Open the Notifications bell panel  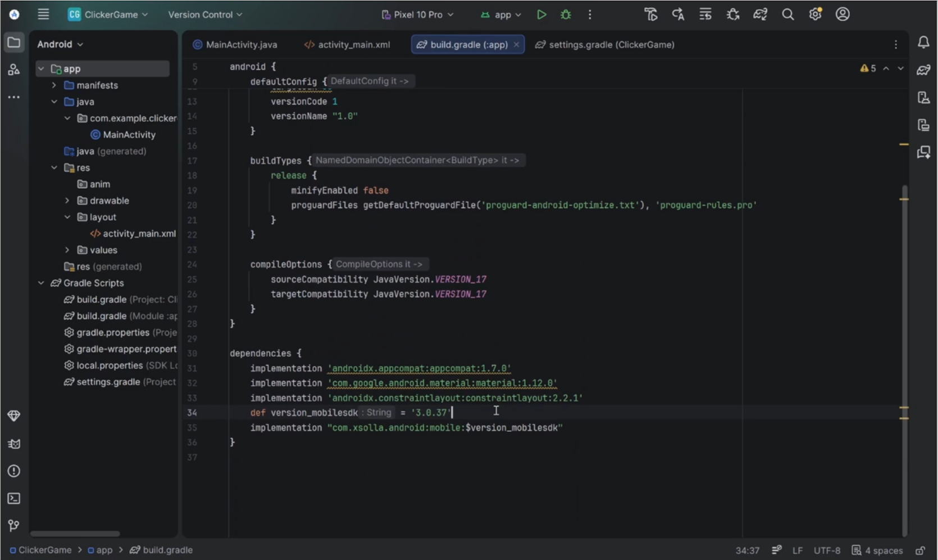tap(923, 42)
